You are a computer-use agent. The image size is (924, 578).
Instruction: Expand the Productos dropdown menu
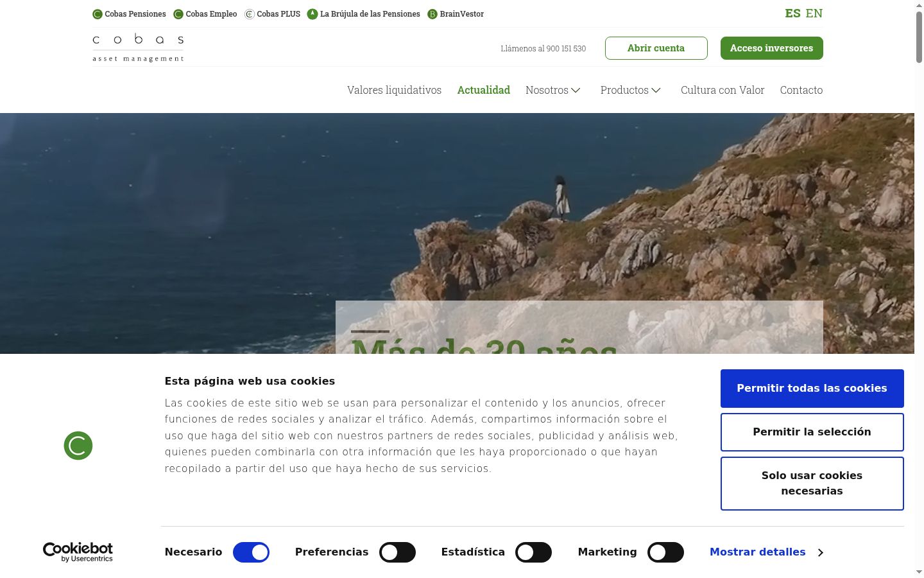(x=631, y=90)
